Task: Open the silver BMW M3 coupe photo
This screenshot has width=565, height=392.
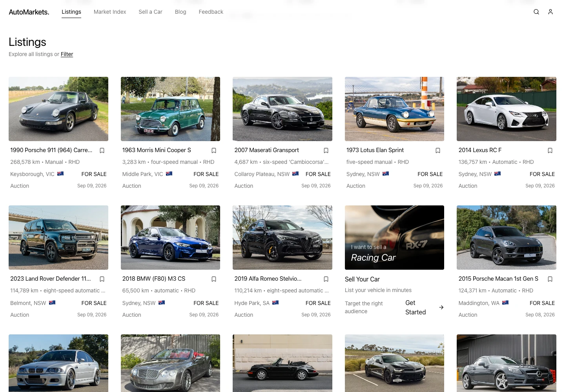Action: [x=58, y=363]
